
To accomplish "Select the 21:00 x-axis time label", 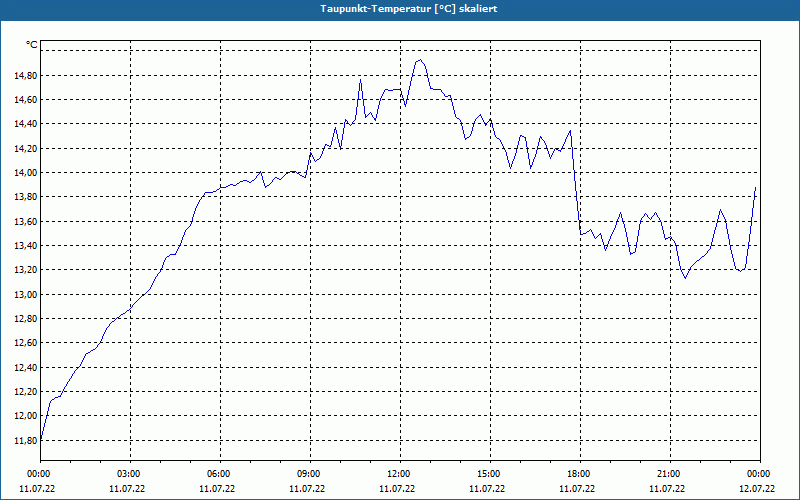I will (669, 474).
